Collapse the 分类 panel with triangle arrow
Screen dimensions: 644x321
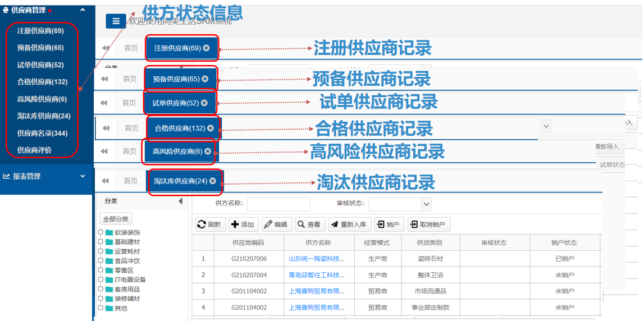click(x=180, y=201)
